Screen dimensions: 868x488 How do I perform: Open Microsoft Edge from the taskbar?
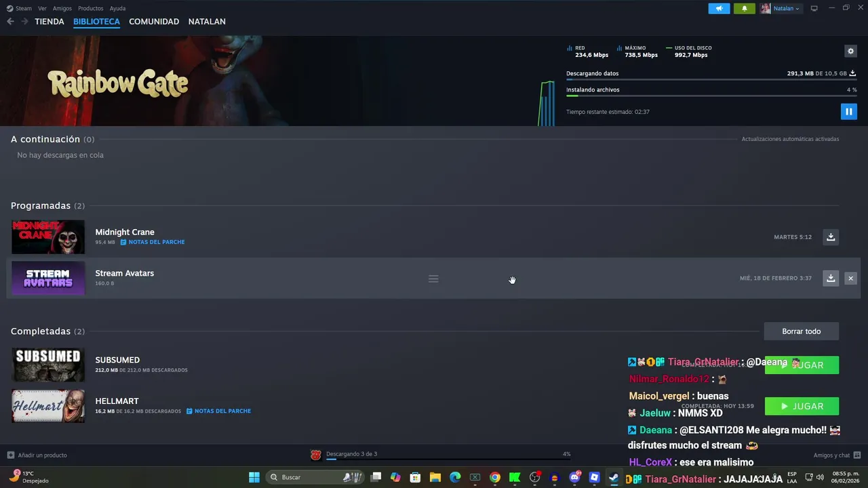coord(455,477)
